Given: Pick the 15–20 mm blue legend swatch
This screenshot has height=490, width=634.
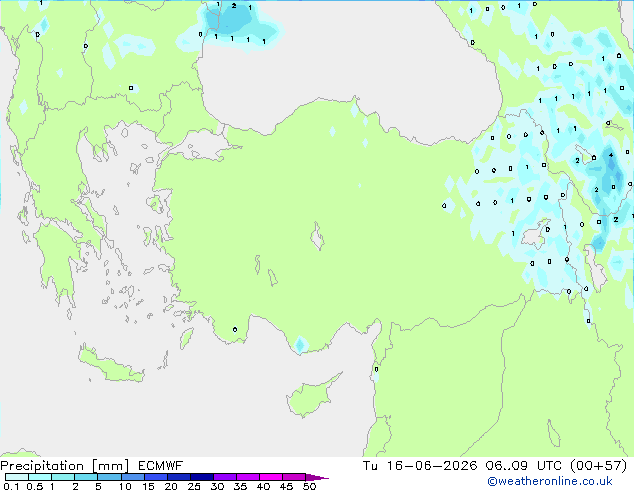Looking at the screenshot, I should click(155, 477).
